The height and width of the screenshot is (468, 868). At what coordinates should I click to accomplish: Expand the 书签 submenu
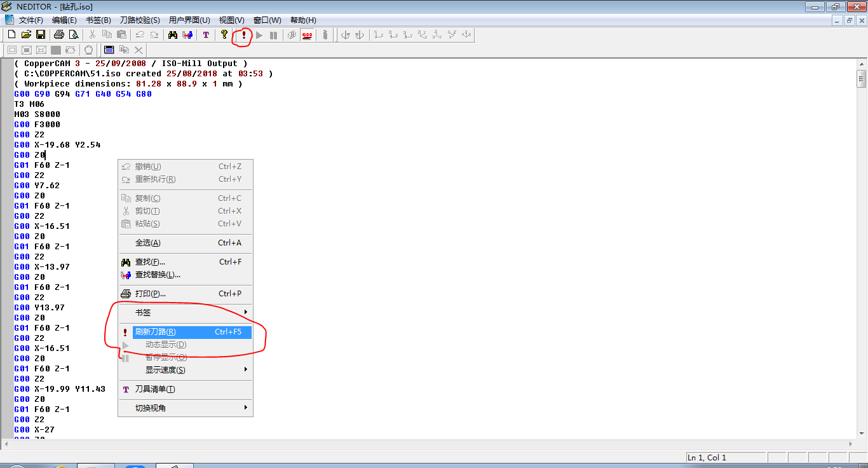(186, 313)
